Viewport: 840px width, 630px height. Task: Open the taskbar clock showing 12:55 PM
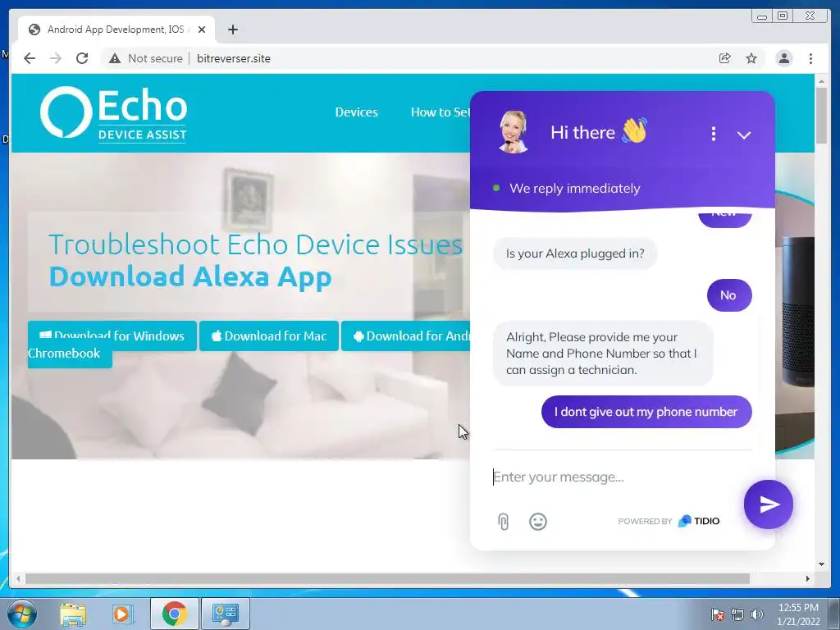[798, 614]
